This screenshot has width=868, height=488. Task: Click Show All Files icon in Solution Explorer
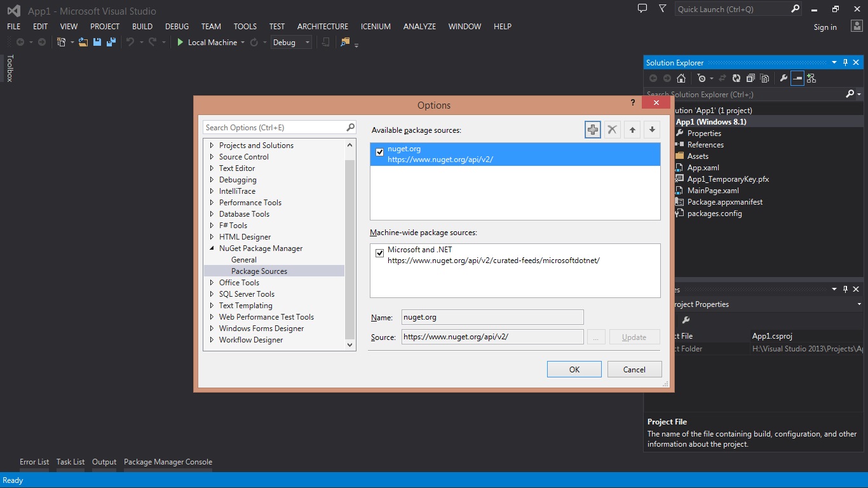(764, 78)
